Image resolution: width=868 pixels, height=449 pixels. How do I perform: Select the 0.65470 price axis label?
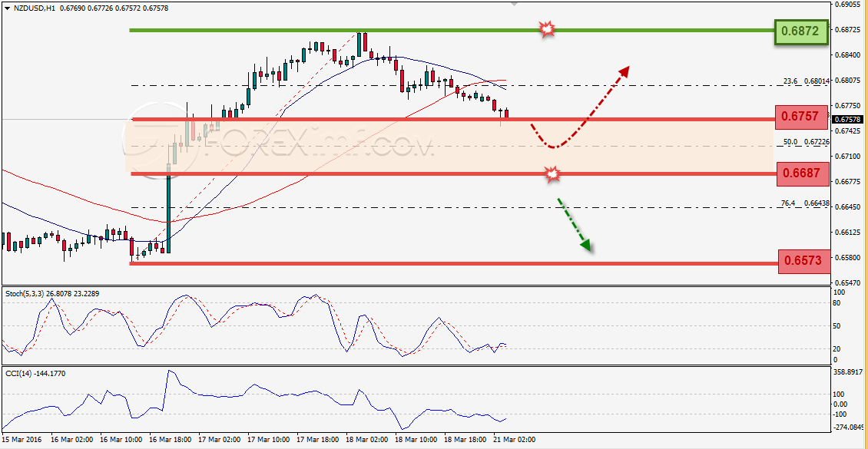pyautogui.click(x=847, y=282)
